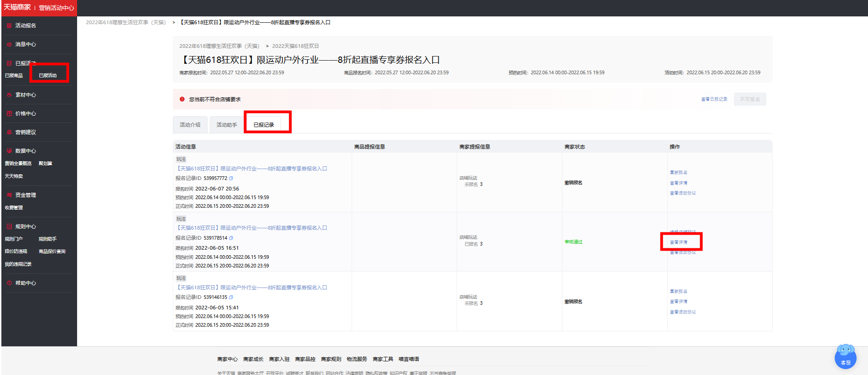Click the 商家成长 footer link

tap(254, 359)
